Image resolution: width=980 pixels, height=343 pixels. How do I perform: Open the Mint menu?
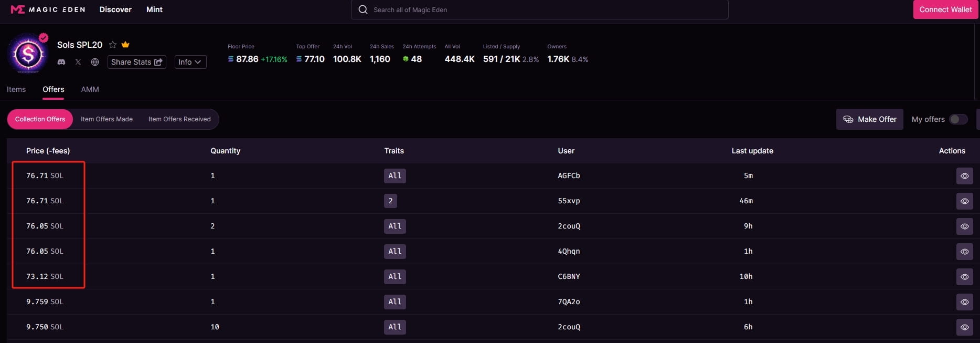coord(154,9)
